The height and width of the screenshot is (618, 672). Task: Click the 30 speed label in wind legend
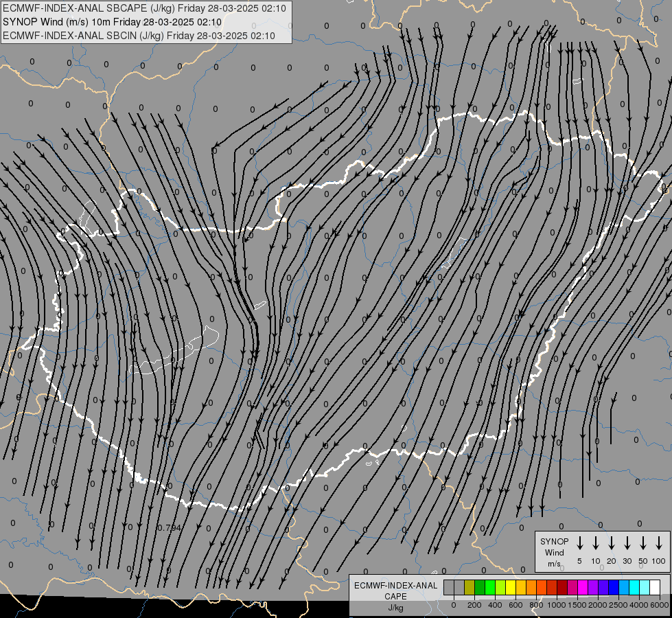coord(627,561)
